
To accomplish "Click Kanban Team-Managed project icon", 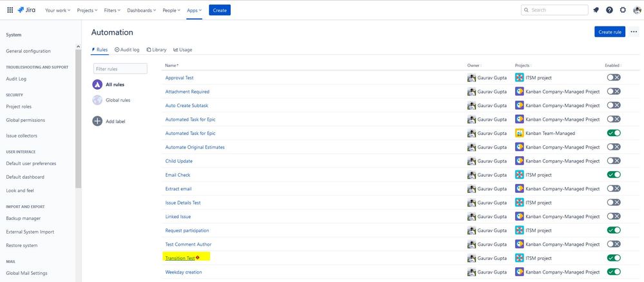I will click(x=520, y=133).
